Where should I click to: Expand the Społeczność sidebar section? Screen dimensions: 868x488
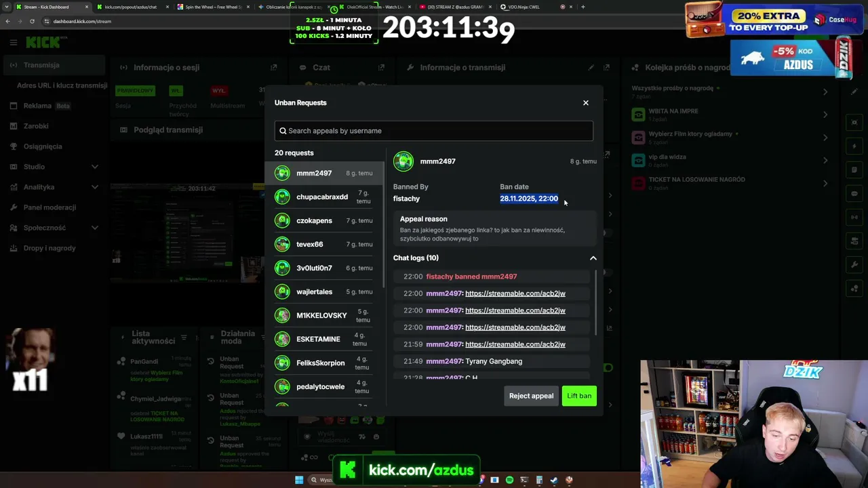click(95, 228)
